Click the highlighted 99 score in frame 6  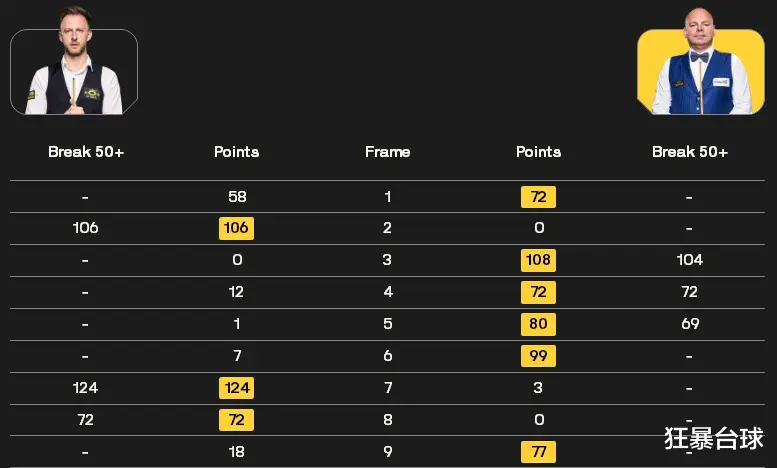(x=538, y=356)
